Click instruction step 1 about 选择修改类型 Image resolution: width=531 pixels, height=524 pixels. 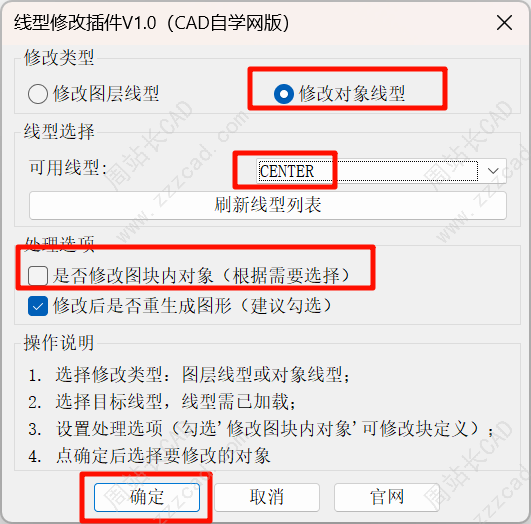(189, 375)
